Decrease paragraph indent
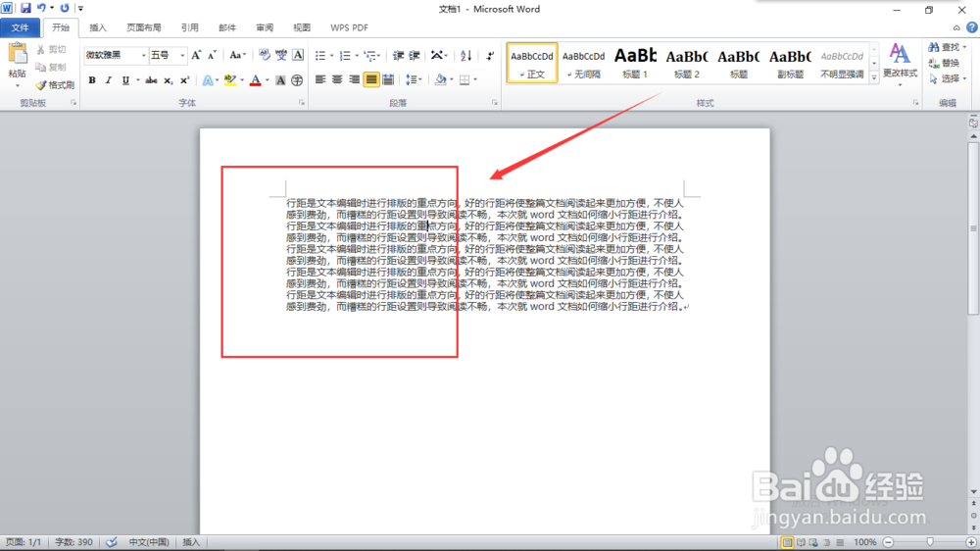 [x=398, y=56]
